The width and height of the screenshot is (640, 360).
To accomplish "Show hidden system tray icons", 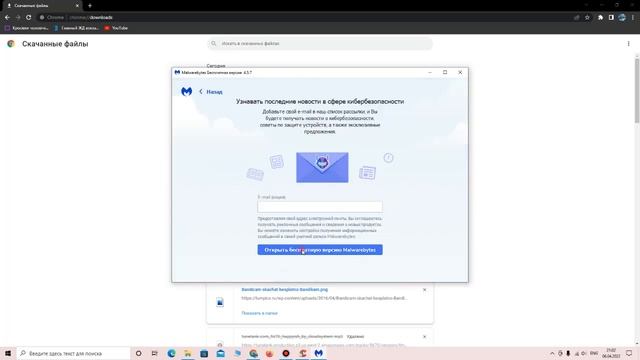I will [x=552, y=353].
